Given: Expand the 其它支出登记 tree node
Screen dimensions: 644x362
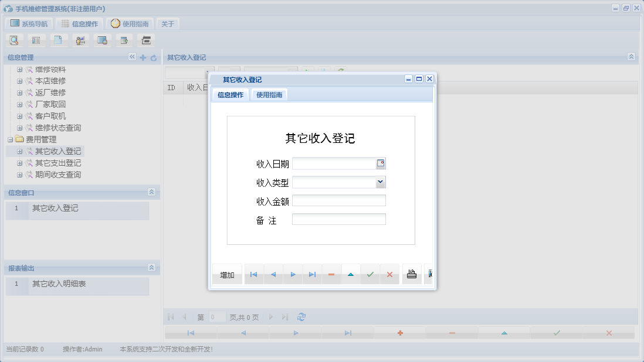Looking at the screenshot, I should point(19,163).
